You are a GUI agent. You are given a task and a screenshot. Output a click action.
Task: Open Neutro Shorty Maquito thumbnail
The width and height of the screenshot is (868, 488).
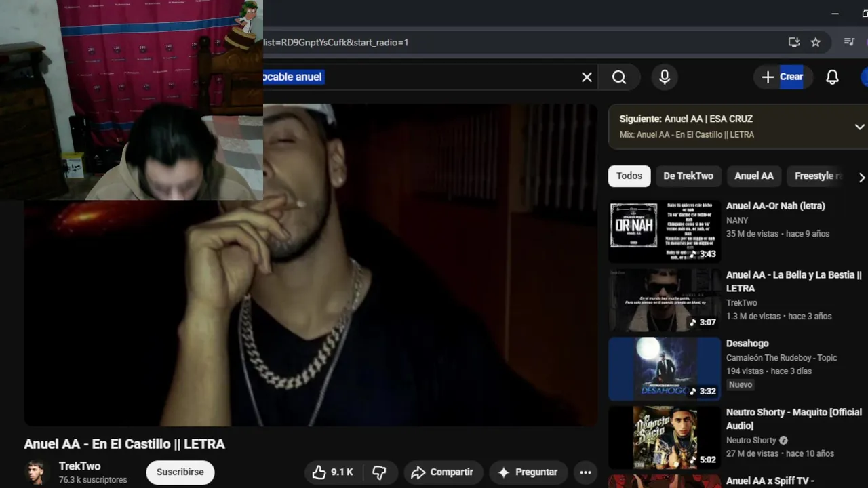665,438
